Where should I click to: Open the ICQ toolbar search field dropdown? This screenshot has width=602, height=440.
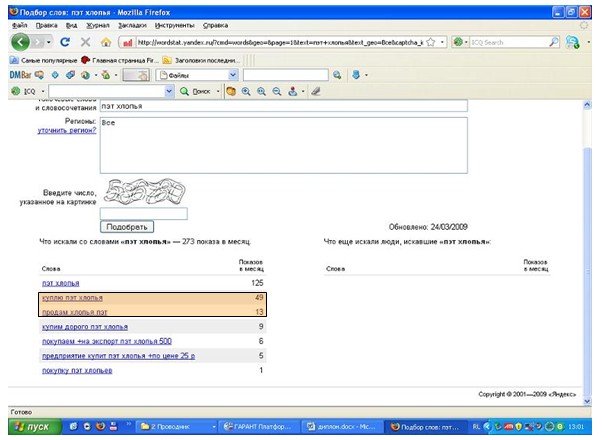[169, 91]
